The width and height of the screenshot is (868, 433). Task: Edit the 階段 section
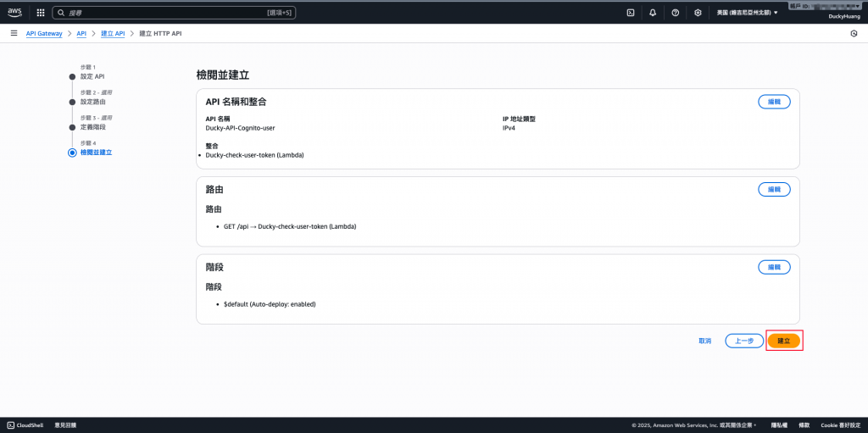tap(774, 267)
